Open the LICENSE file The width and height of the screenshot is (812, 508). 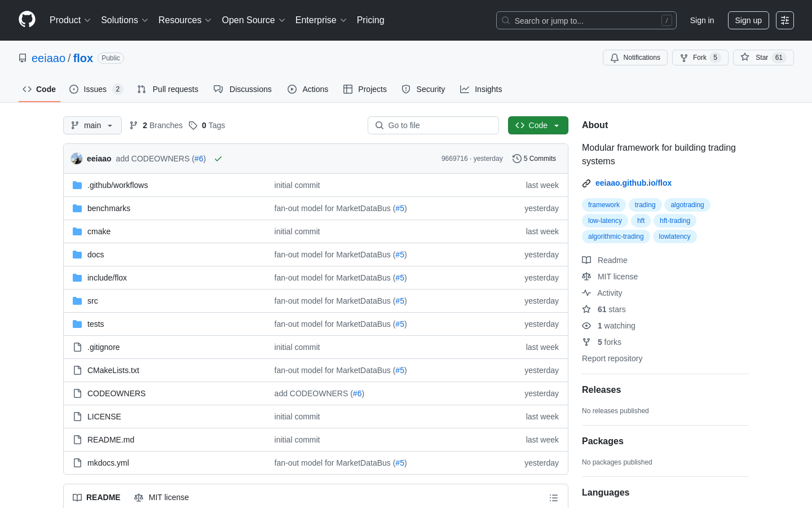104,417
